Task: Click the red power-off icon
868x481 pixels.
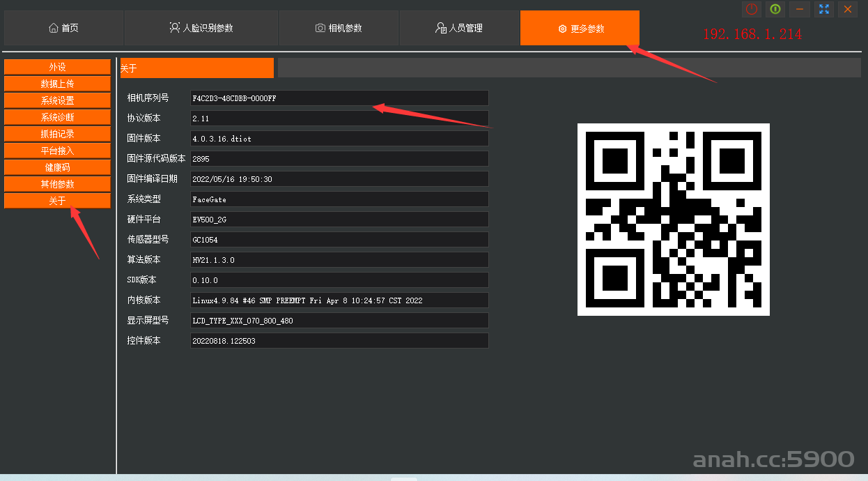Action: [x=752, y=9]
